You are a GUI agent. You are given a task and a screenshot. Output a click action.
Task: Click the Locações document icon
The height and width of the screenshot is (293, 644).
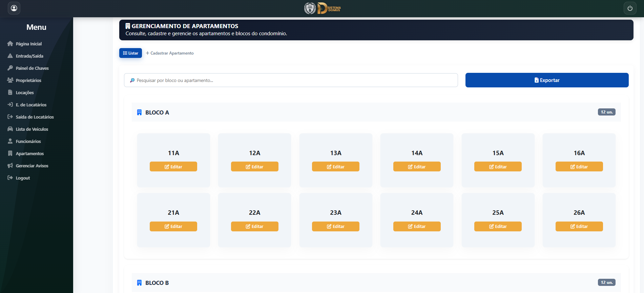10,92
